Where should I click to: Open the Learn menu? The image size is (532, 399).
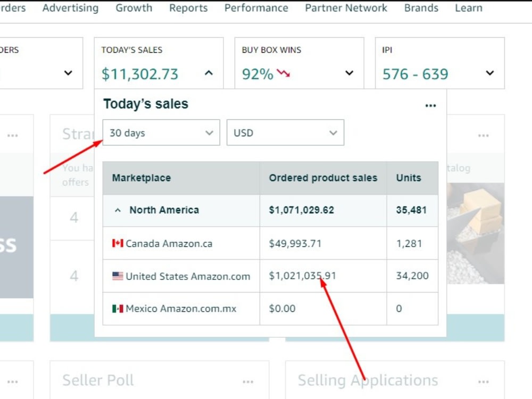tap(469, 8)
